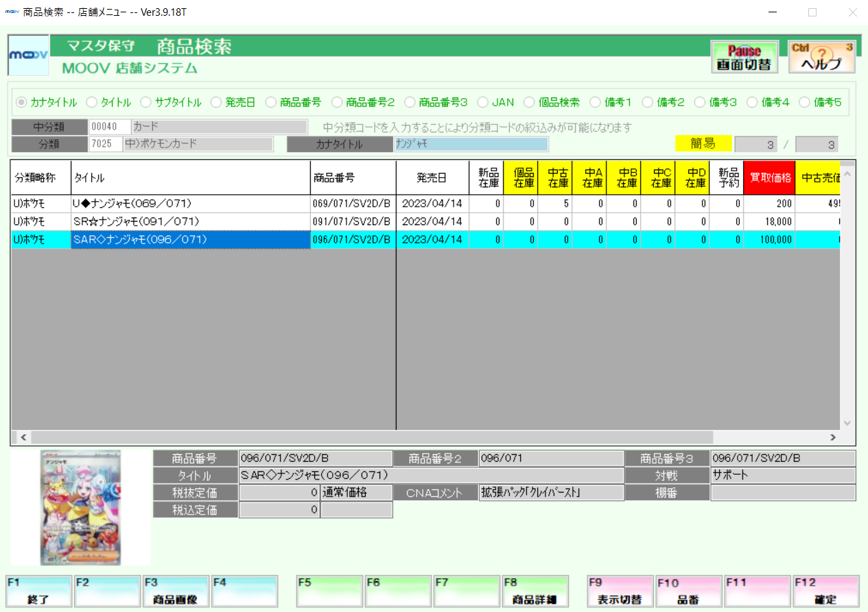Click the vertical scrollbar down arrow
The width and height of the screenshot is (868, 612).
click(847, 423)
